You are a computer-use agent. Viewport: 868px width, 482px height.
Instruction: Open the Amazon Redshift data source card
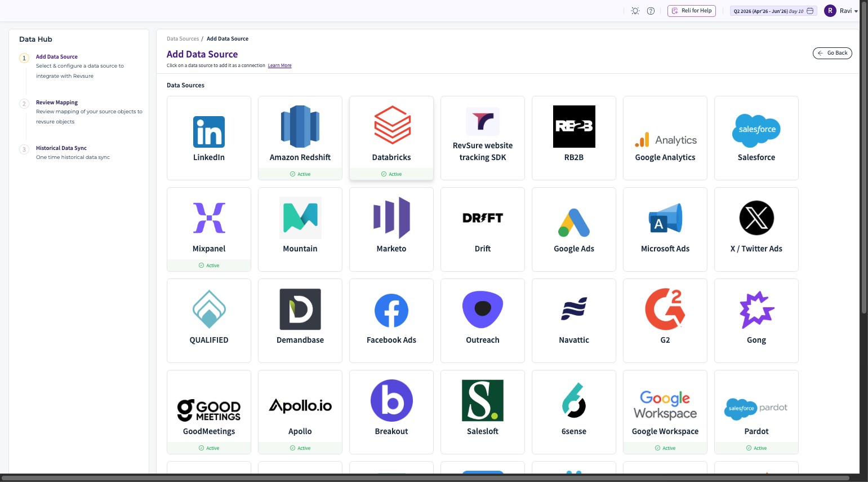point(300,138)
